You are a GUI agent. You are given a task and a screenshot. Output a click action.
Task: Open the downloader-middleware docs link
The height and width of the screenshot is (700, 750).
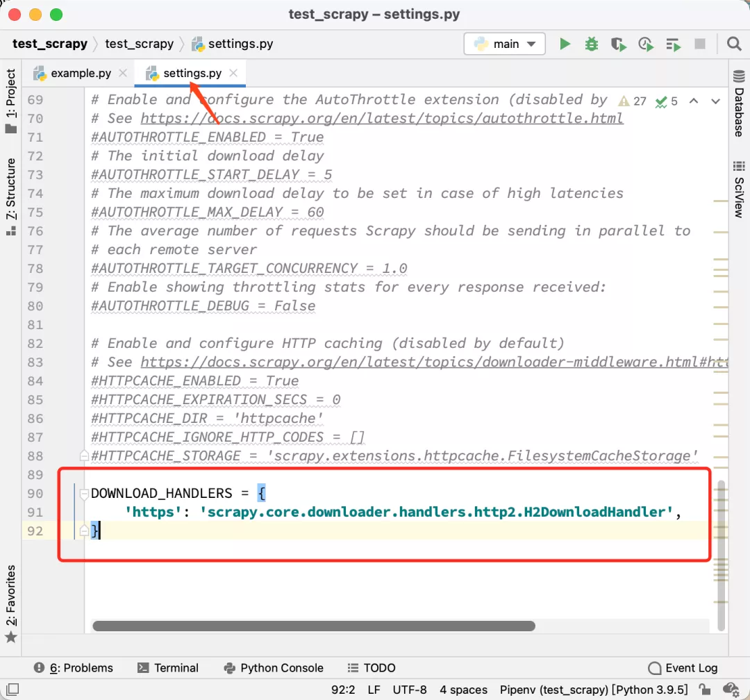434,362
